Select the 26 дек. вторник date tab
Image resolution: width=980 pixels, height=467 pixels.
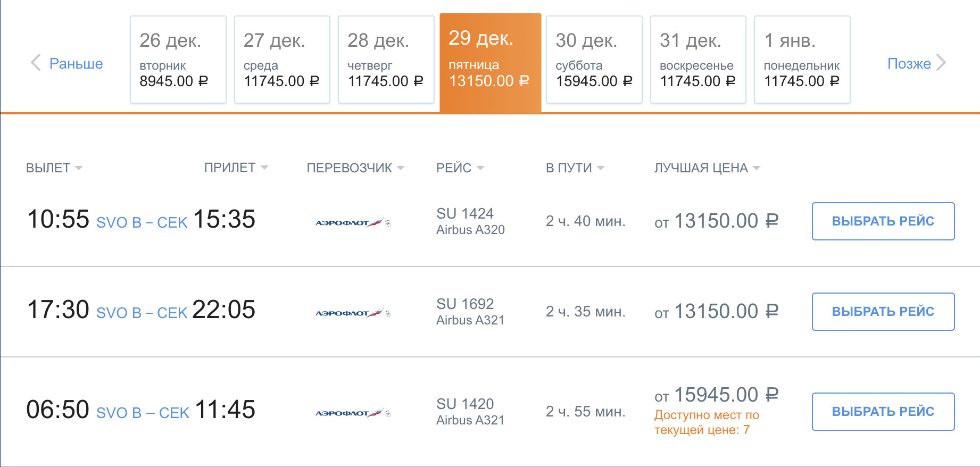click(x=178, y=60)
